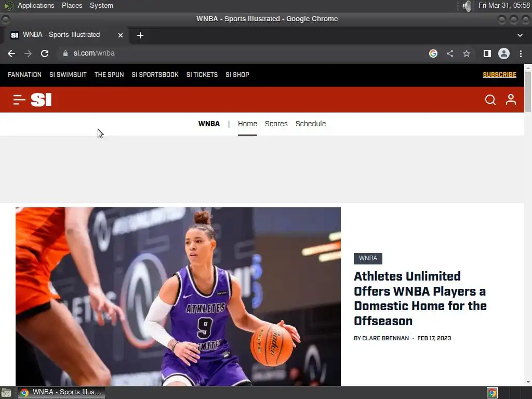This screenshot has width=532, height=399.
Task: Bookmark this page with the star
Action: point(467,54)
